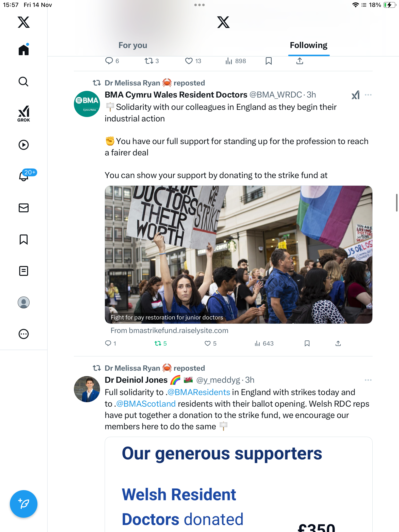The width and height of the screenshot is (399, 532).
Task: Click the timeline scrollbar handle
Action: coord(397,202)
